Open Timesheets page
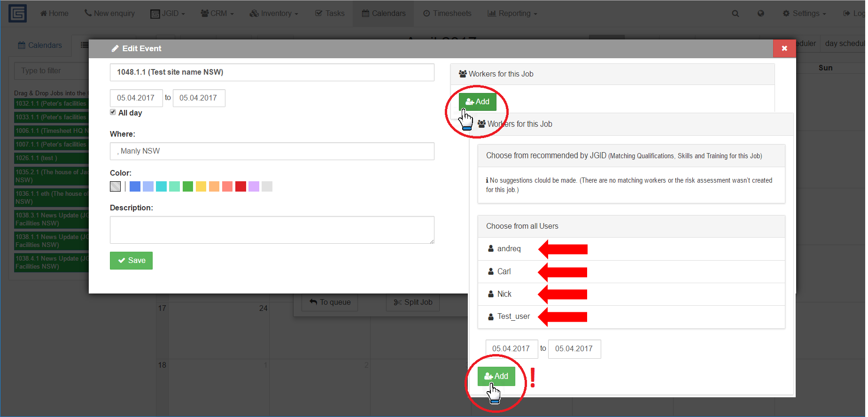The width and height of the screenshot is (868, 417). tap(447, 14)
